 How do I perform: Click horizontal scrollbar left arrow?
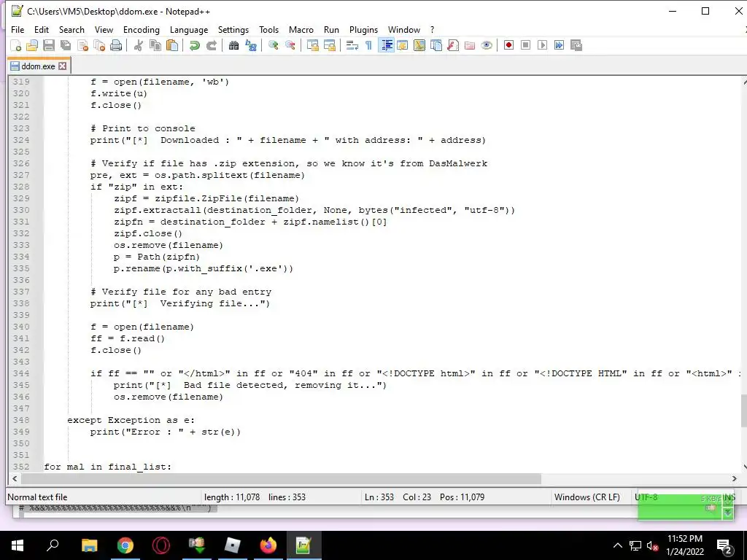tap(15, 478)
